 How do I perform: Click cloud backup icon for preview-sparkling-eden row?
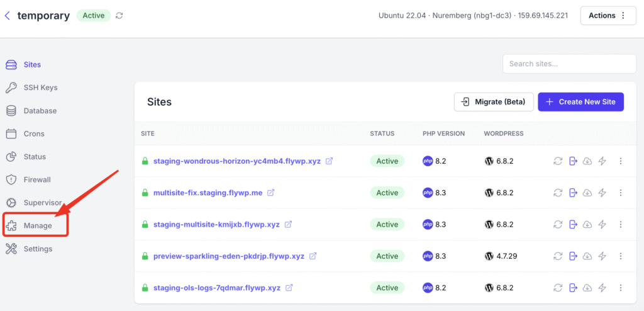pyautogui.click(x=587, y=256)
